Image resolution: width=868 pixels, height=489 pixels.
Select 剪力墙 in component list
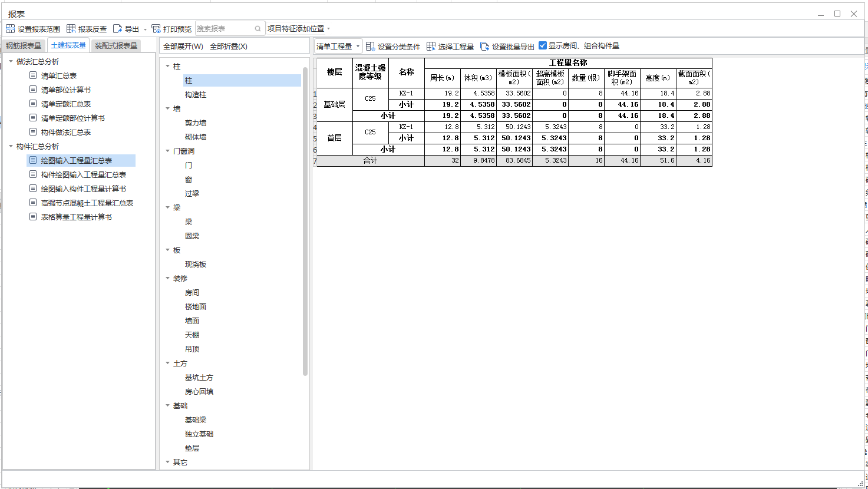pyautogui.click(x=196, y=123)
